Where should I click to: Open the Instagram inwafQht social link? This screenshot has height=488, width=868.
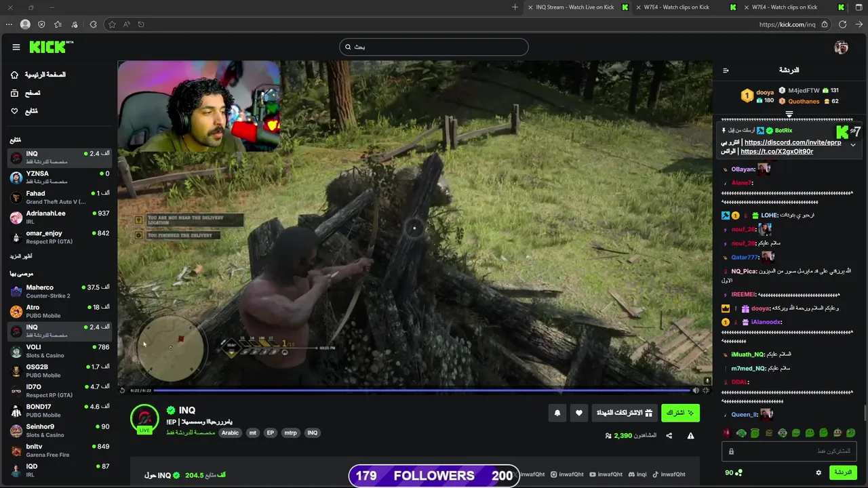(567, 474)
